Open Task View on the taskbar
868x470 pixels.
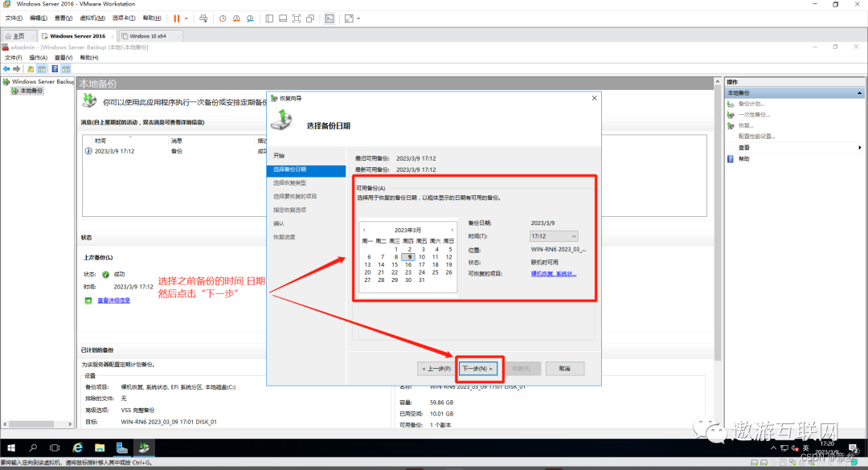pos(55,448)
